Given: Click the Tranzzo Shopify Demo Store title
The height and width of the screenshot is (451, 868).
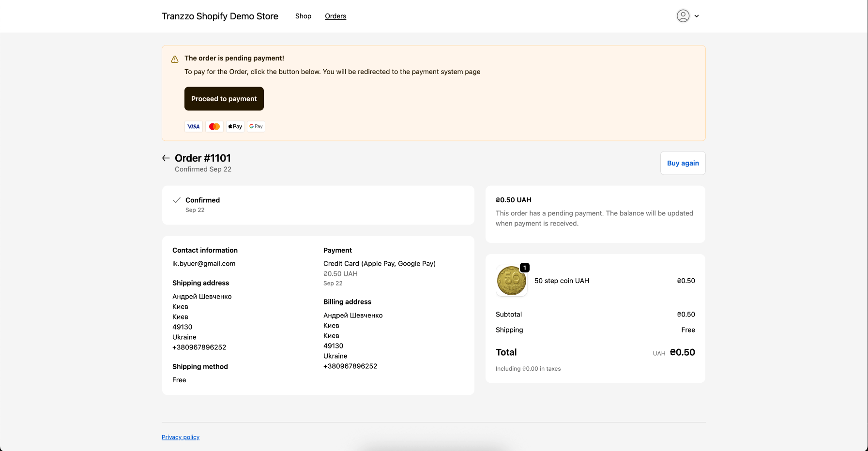Looking at the screenshot, I should click(220, 16).
